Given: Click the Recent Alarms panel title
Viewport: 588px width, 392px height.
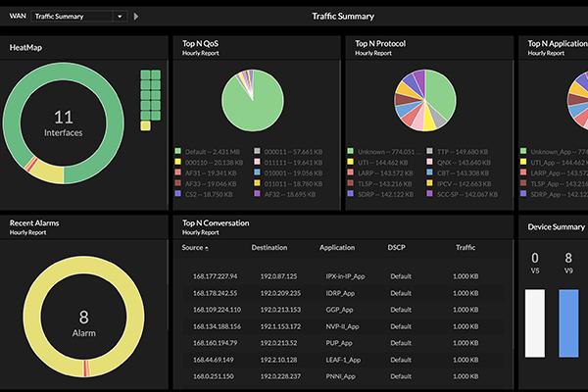Looking at the screenshot, I should click(x=34, y=223).
